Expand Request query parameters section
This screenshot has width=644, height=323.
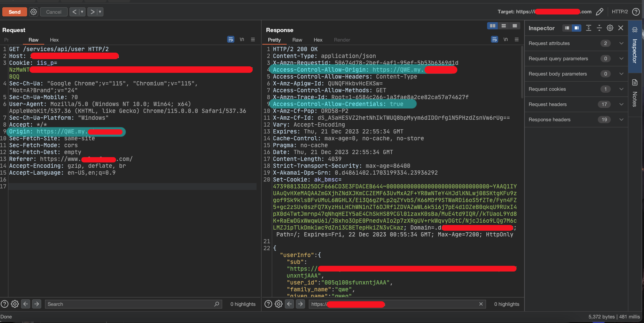pos(576,58)
